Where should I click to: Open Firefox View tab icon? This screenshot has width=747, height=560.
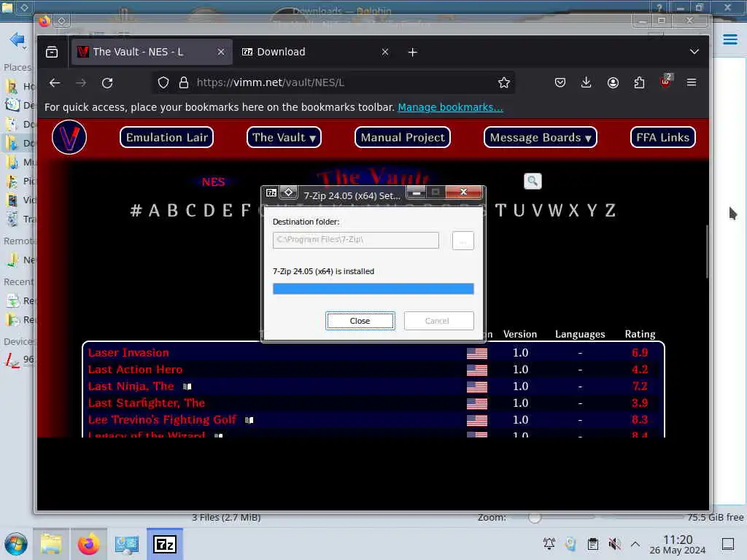pos(52,52)
